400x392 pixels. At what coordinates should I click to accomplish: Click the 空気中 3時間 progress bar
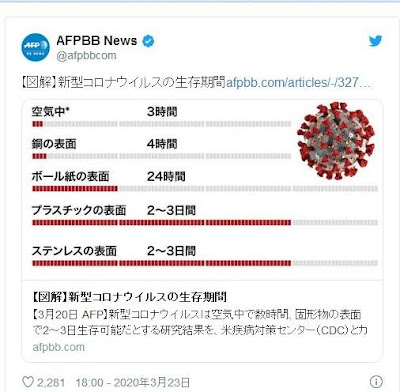(162, 124)
